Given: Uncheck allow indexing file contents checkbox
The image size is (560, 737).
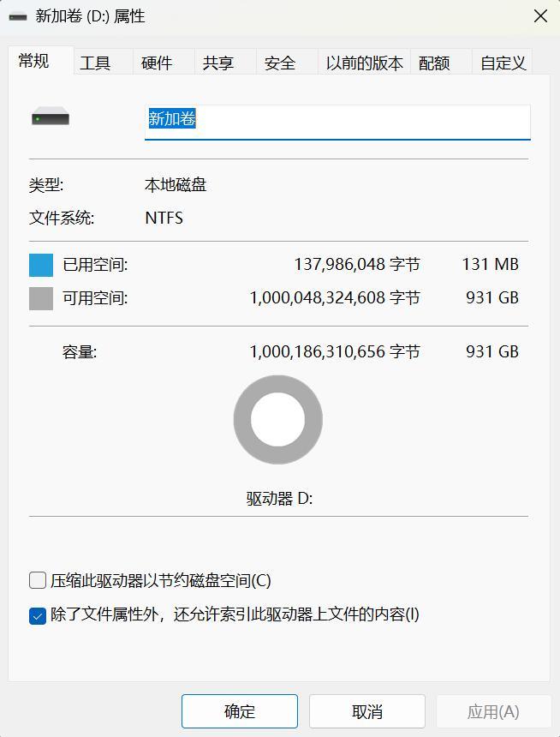Looking at the screenshot, I should click(38, 615).
